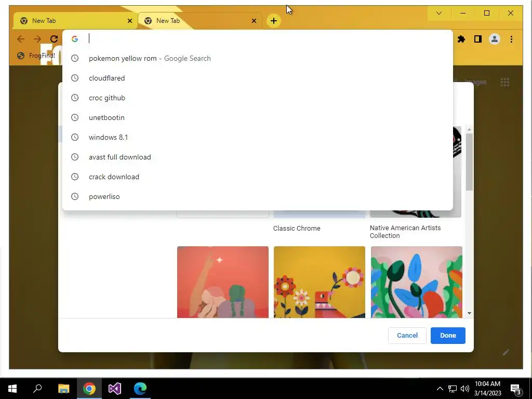Open Microsoft Edge from the taskbar

[140, 389]
